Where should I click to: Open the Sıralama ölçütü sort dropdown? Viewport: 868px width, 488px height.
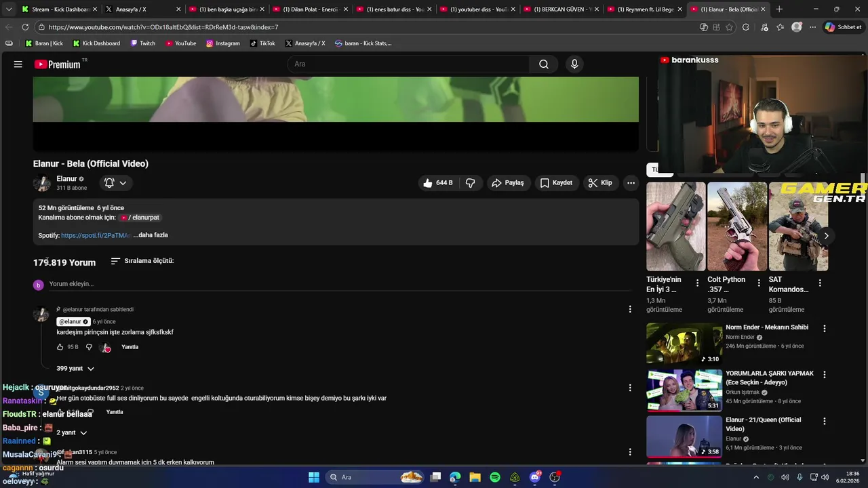(x=142, y=261)
